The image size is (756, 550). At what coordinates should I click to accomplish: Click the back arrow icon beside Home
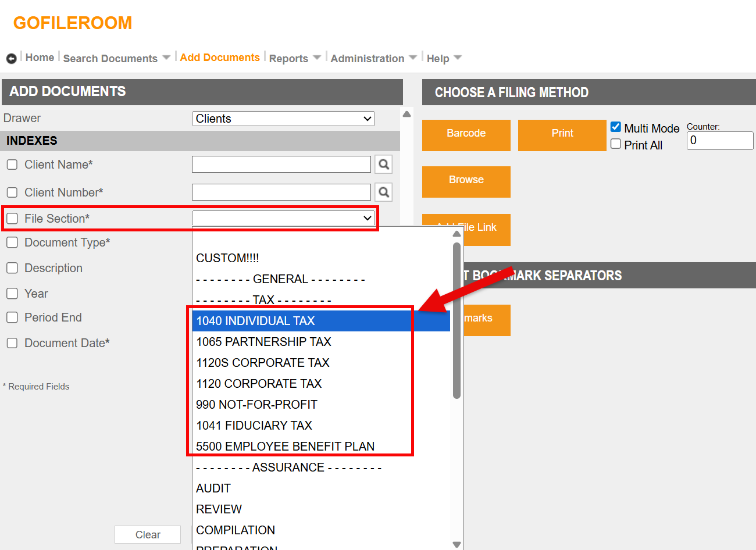11,59
